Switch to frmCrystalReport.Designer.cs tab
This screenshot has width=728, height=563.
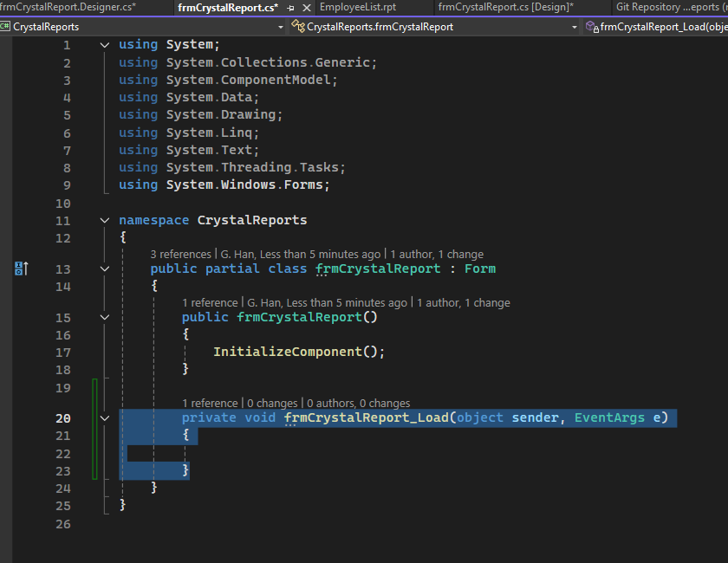(x=68, y=7)
